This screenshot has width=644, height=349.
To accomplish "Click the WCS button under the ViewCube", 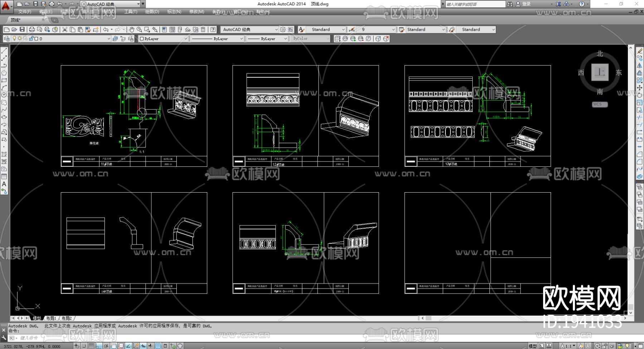I will [599, 105].
